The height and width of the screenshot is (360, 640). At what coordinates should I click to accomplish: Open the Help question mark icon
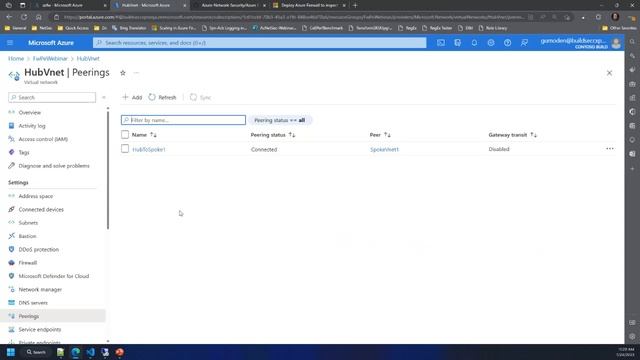(x=507, y=43)
